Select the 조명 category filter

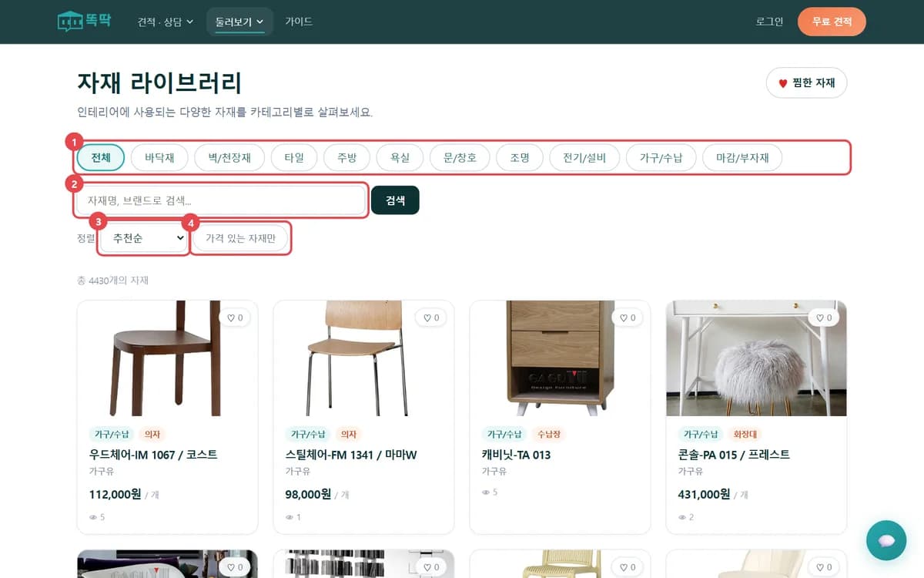[520, 158]
